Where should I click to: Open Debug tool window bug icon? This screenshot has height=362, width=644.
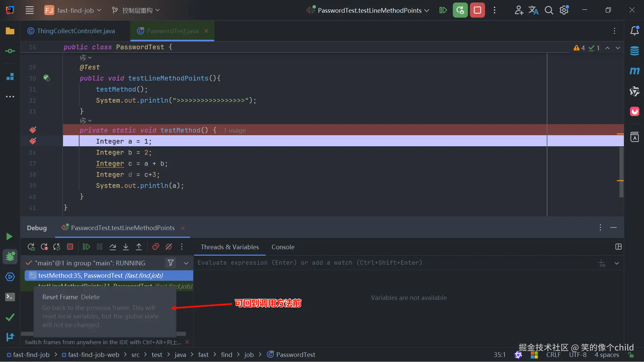pyautogui.click(x=10, y=257)
